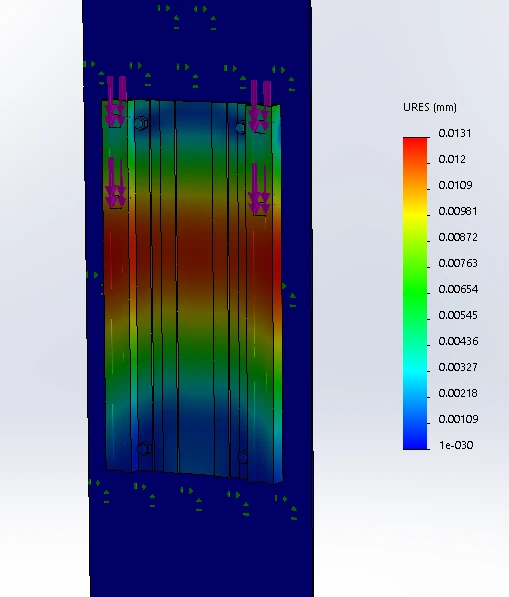509x597 pixels.
Task: Select the upper-left purple force arrows
Action: (x=115, y=101)
